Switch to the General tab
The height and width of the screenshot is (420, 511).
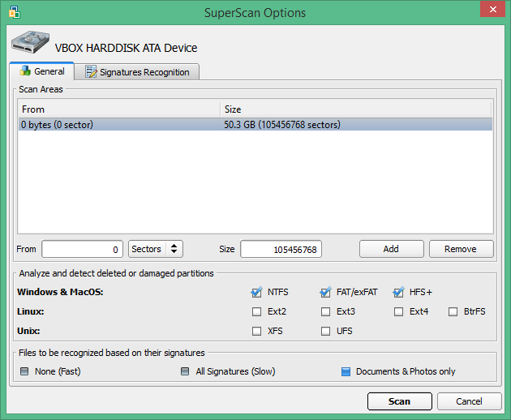click(41, 71)
